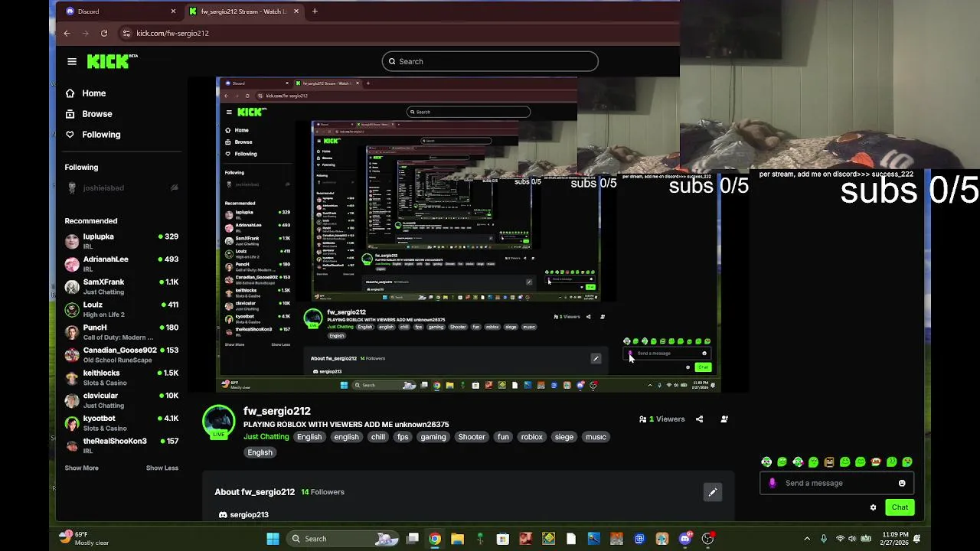Collapse recommended list with Show Less

[x=162, y=468]
